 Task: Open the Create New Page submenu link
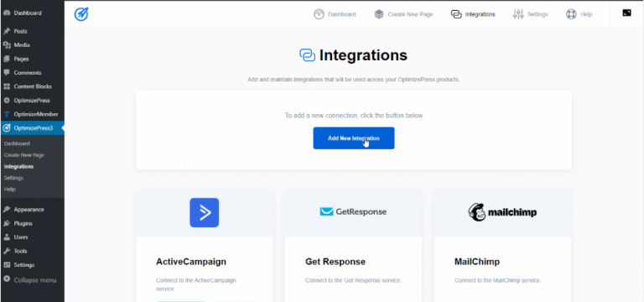23,155
